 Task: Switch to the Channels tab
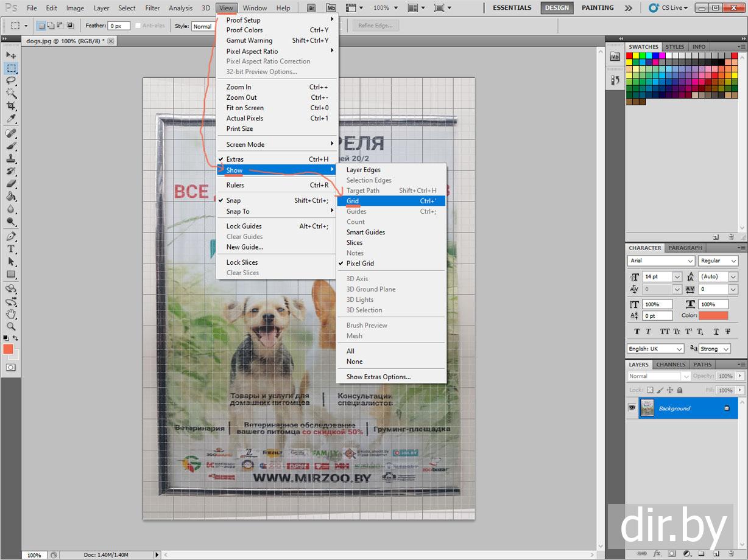tap(671, 365)
